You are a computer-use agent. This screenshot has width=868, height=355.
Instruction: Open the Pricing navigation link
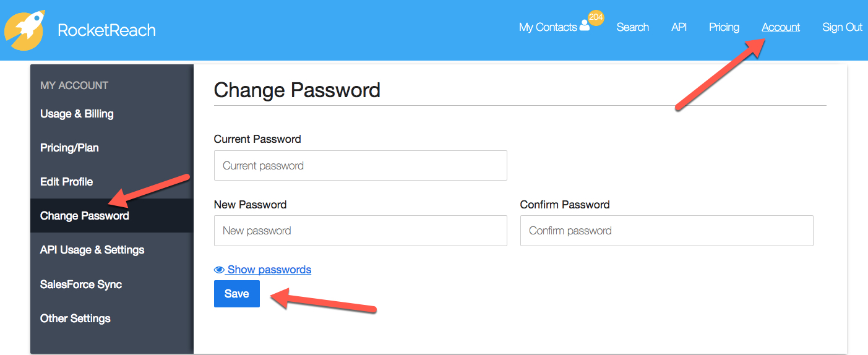pos(724,27)
